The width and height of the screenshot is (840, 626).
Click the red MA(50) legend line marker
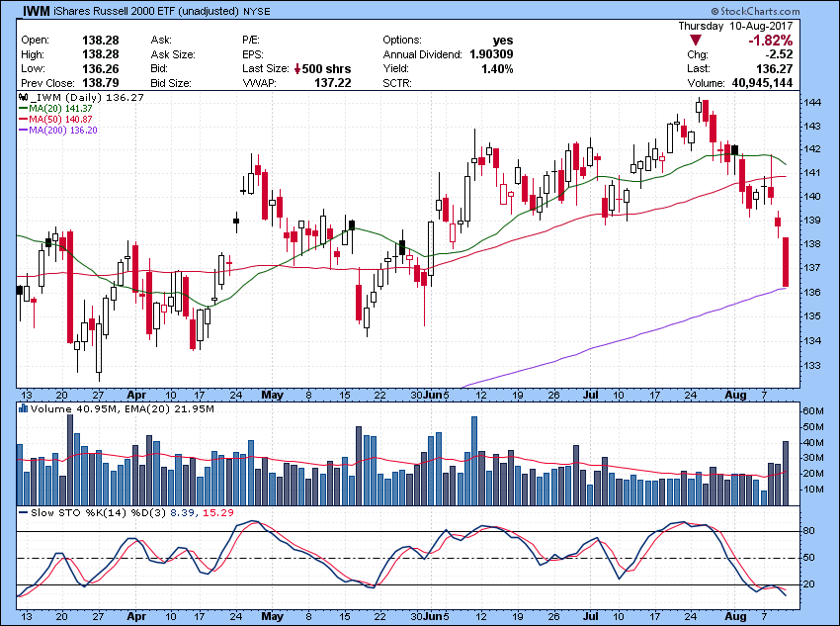coord(23,119)
